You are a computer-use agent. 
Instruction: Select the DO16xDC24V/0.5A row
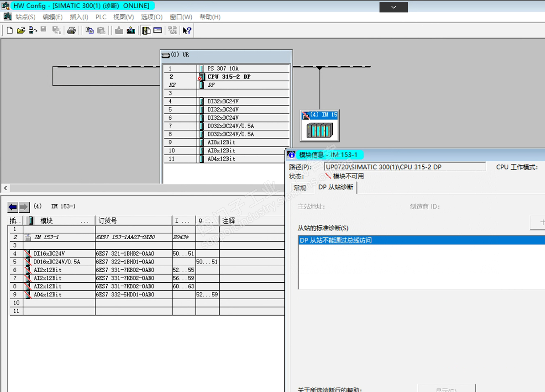click(146, 262)
